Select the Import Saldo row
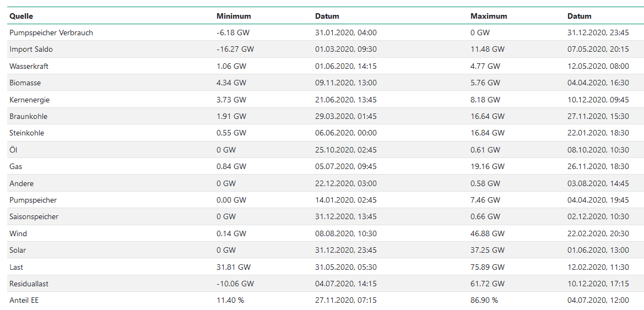The height and width of the screenshot is (310, 644). tap(322, 49)
